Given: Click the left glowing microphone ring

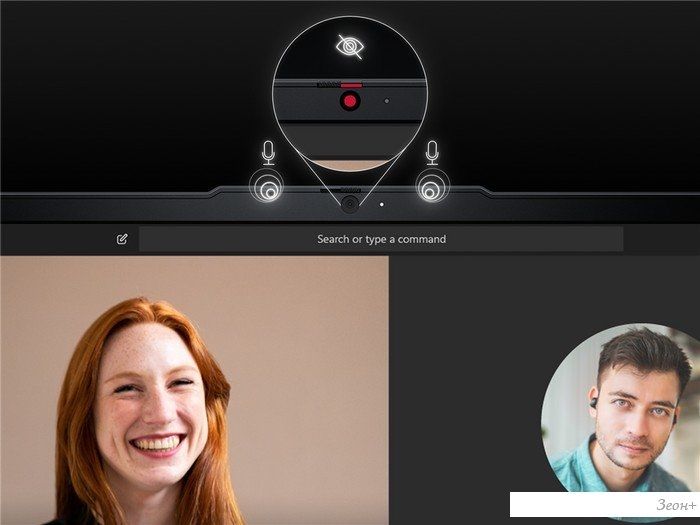Looking at the screenshot, I should pos(267,186).
